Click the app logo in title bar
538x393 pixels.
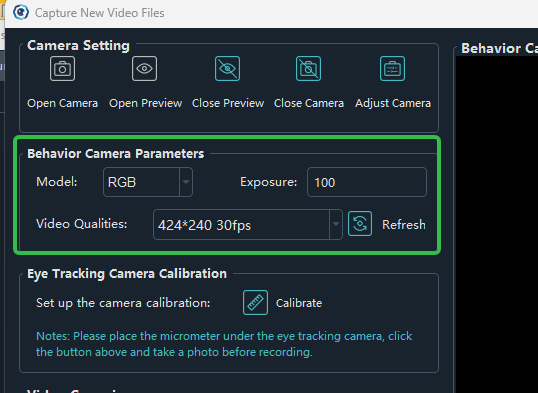pos(21,13)
